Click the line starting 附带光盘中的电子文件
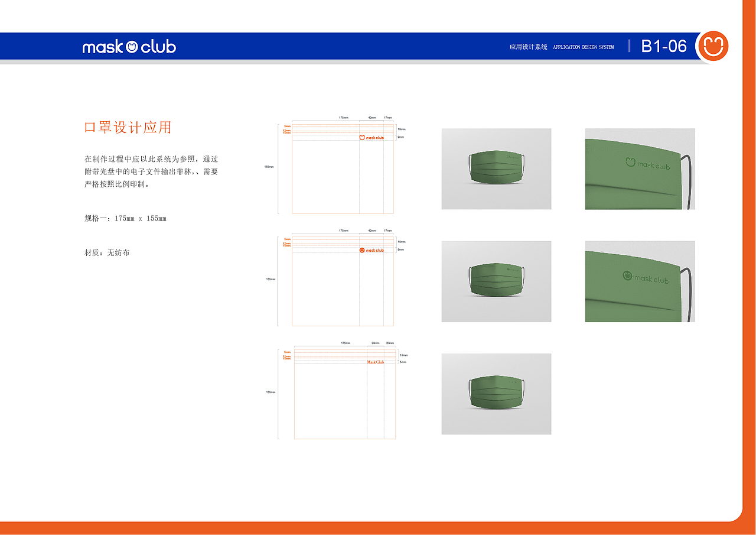Image resolution: width=756 pixels, height=535 pixels. [152, 172]
